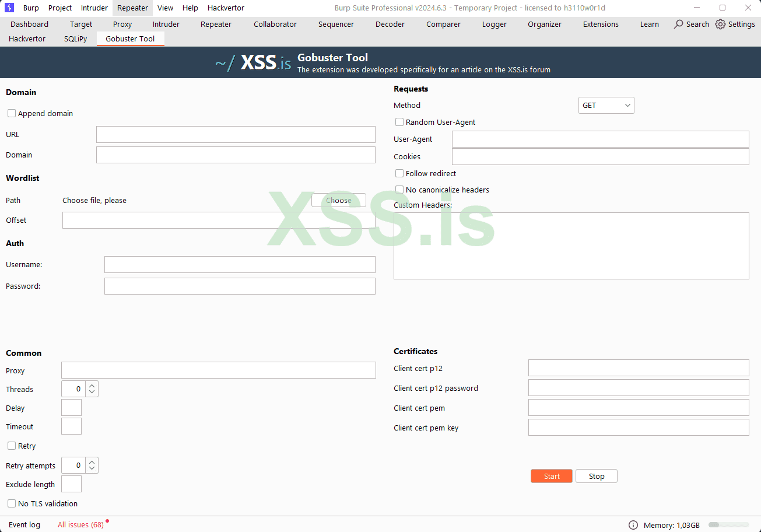Decrease the Threads spinner value

pos(92,393)
